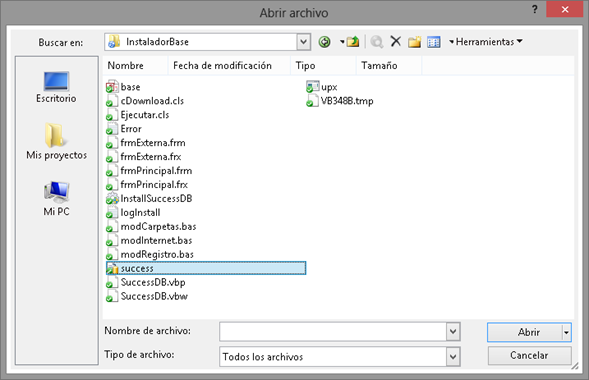Select the logInstall file
Image resolution: width=589 pixels, height=380 pixels.
pos(133,213)
